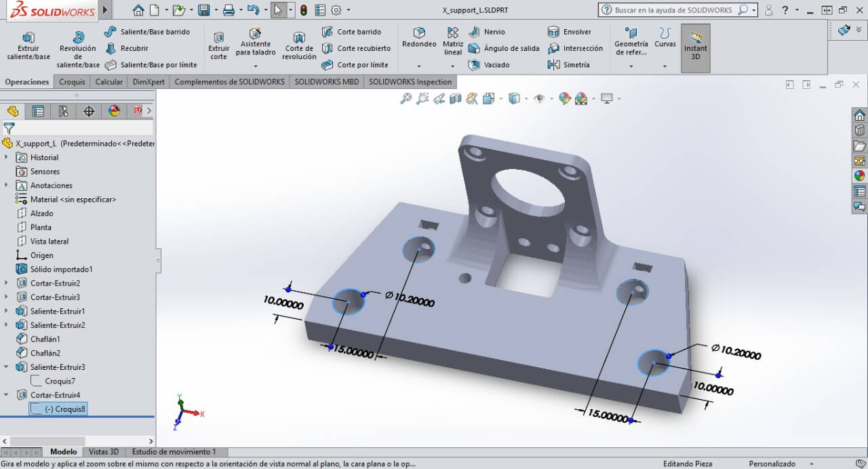Save the part with the floppy icon

pos(203,10)
